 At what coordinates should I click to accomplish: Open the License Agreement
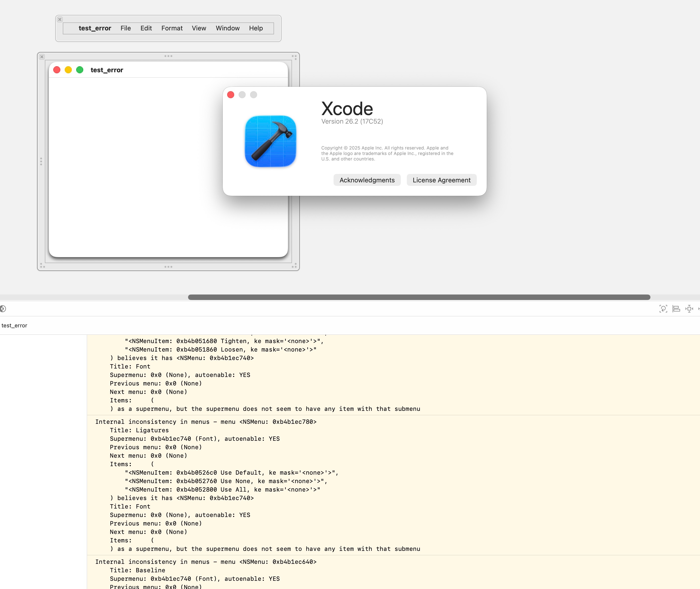(x=441, y=180)
